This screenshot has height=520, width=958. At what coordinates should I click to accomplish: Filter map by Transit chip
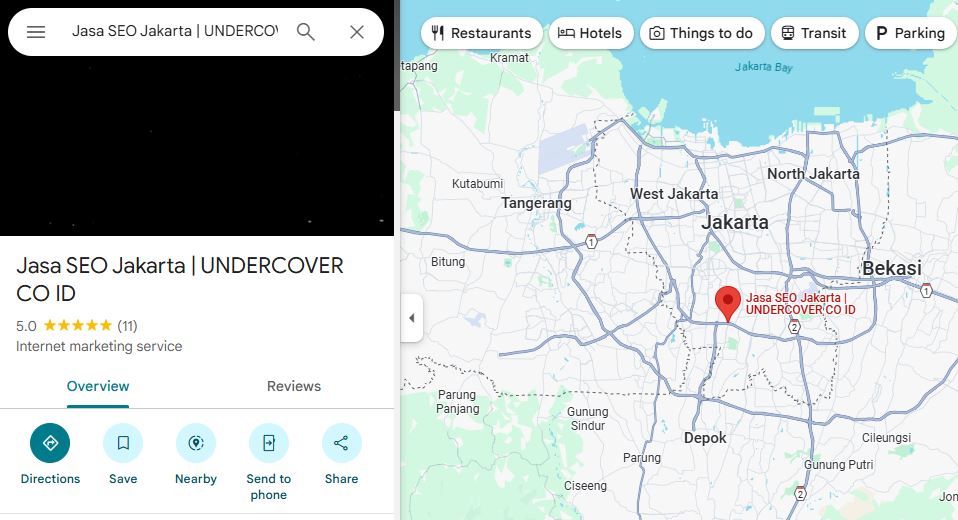pos(814,33)
